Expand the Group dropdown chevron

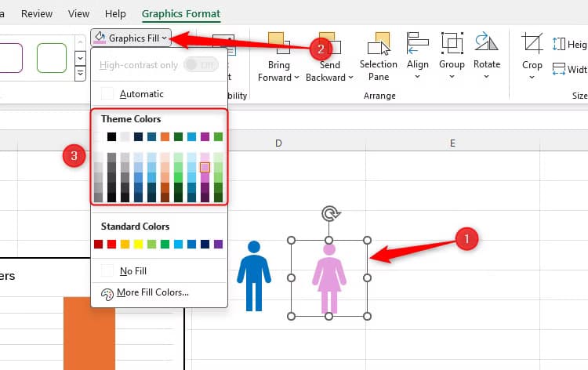point(452,77)
